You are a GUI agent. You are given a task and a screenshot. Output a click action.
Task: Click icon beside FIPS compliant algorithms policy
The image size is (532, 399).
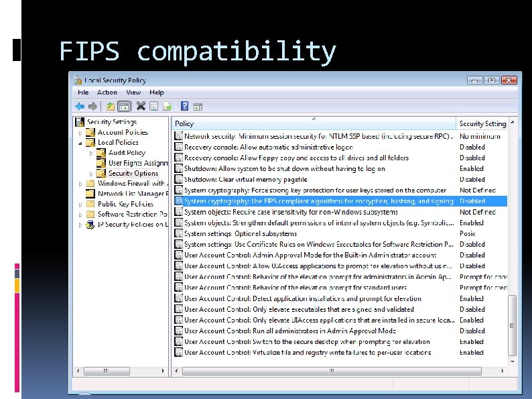(x=178, y=201)
